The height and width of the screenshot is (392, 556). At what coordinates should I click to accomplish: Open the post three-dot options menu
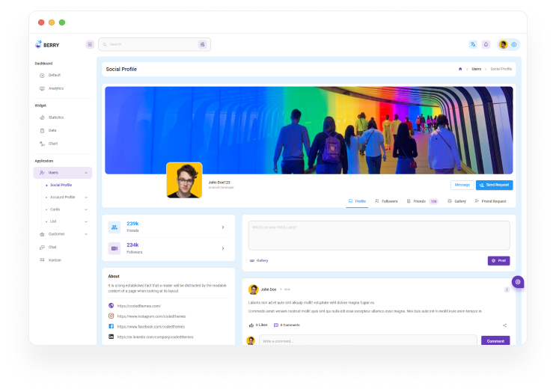[x=507, y=290]
